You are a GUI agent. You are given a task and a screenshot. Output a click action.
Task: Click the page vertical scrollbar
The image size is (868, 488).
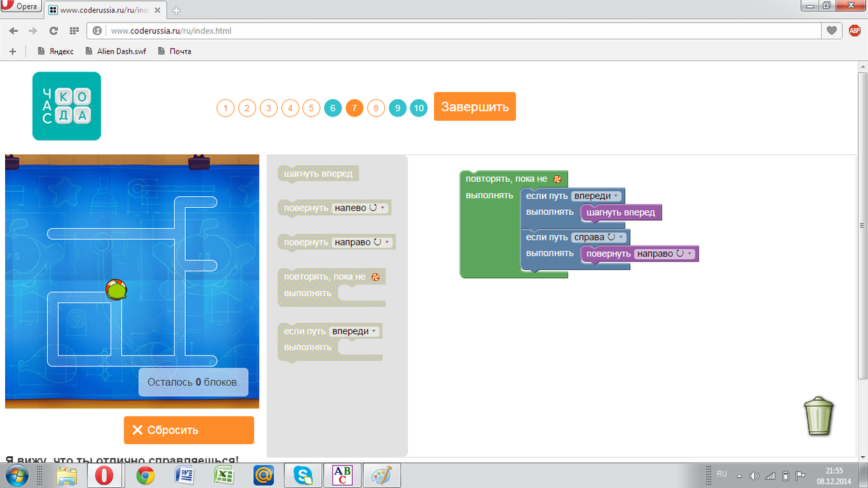(862, 224)
